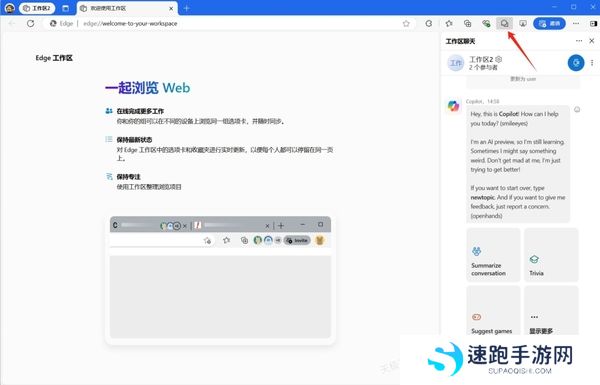Screen dimensions: 600x385
Task: Choose the Trivia suggestion card
Action: point(551,255)
